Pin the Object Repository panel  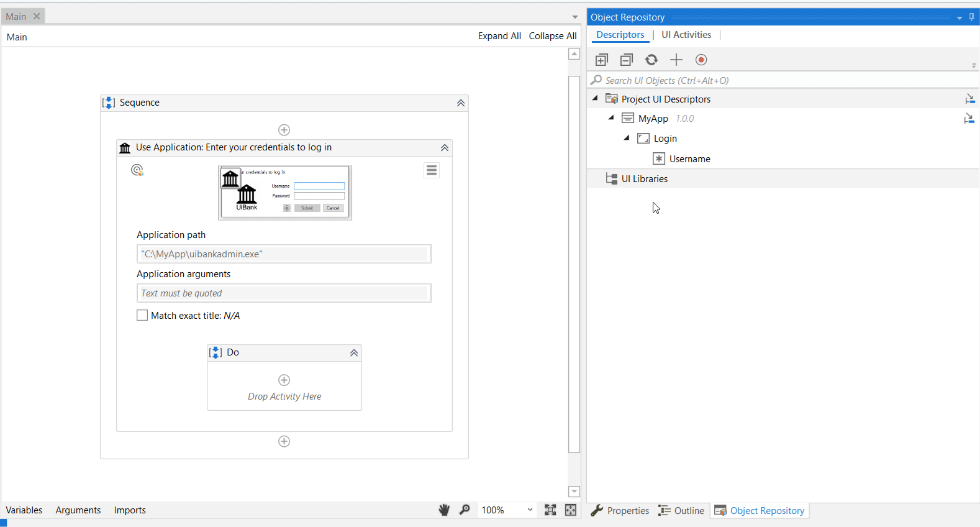click(x=972, y=17)
